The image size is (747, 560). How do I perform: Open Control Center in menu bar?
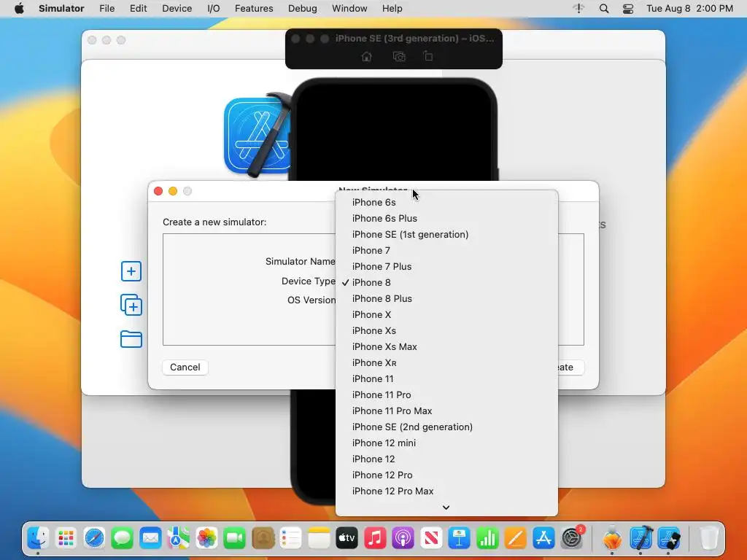point(628,9)
